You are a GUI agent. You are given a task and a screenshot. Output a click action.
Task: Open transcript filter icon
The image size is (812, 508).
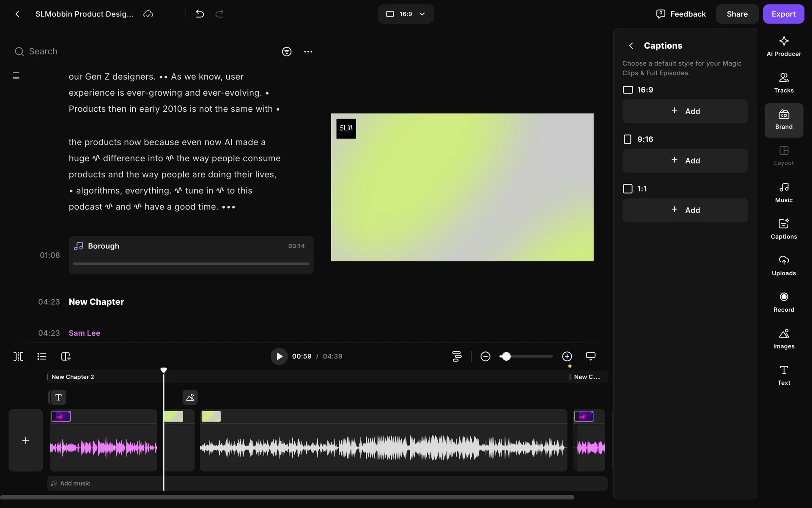pos(287,52)
